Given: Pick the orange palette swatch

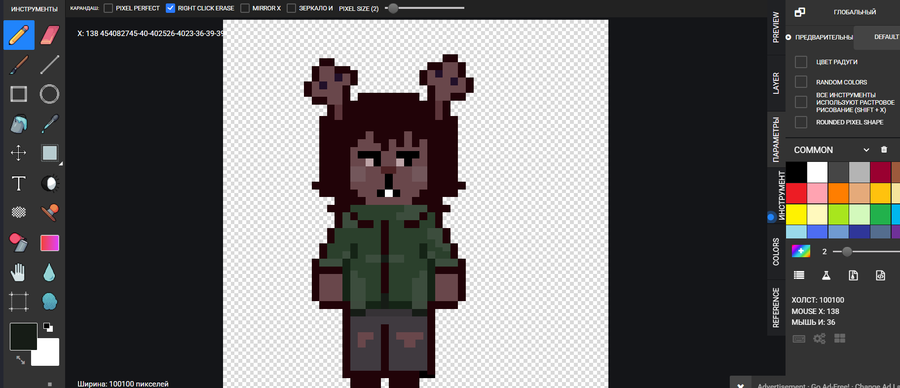Looking at the screenshot, I should pos(839,193).
